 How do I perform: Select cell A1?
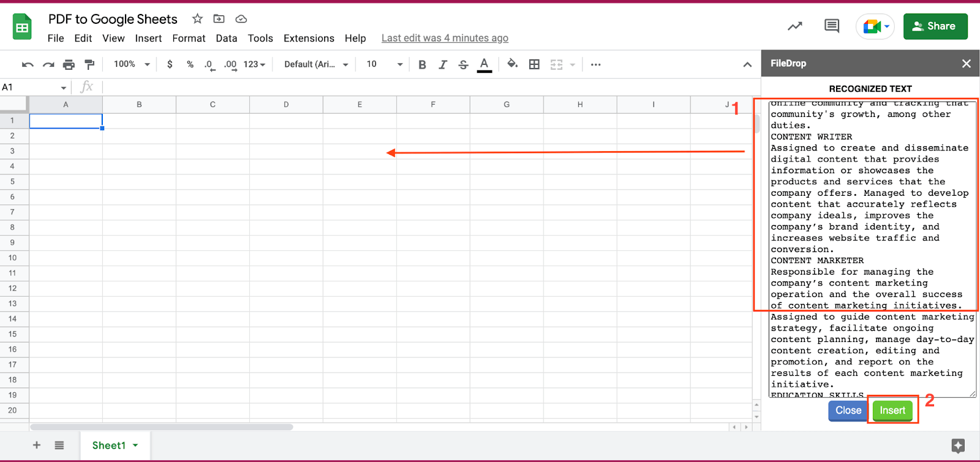[x=66, y=121]
